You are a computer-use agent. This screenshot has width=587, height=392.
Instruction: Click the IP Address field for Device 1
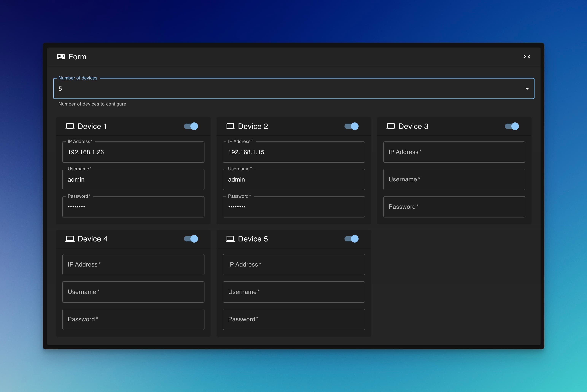click(x=134, y=152)
